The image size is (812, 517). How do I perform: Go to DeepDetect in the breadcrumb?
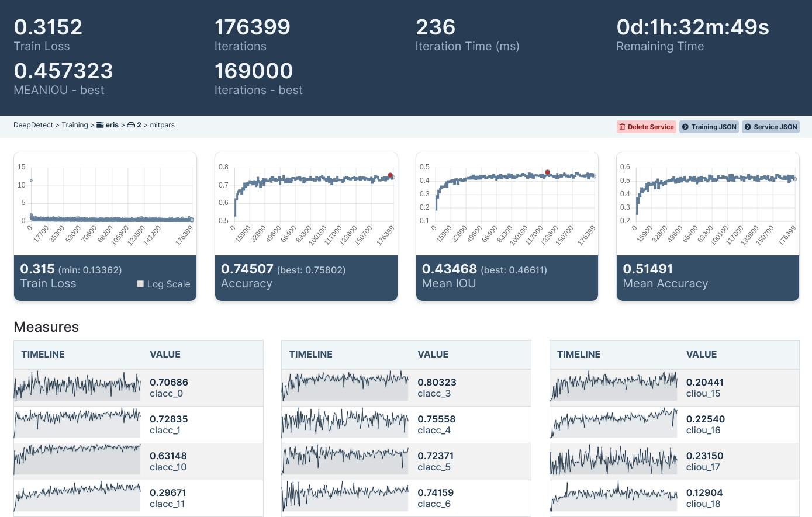(33, 125)
